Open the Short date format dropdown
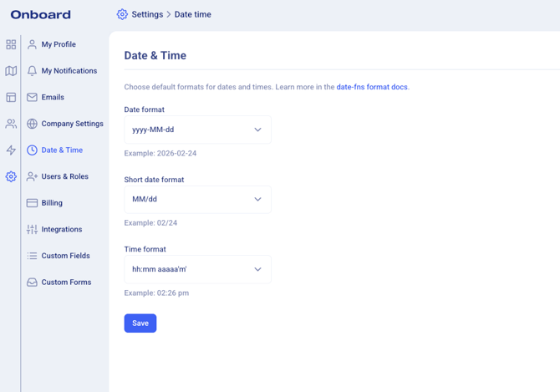Image resolution: width=560 pixels, height=392 pixels. (x=197, y=199)
